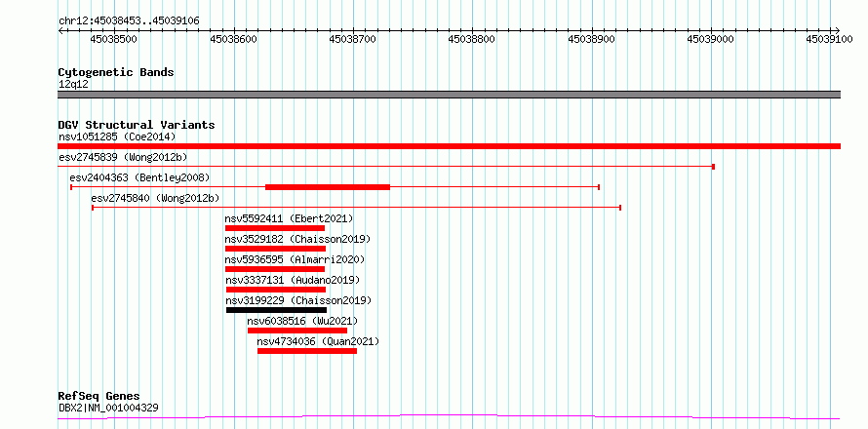Click the esv2404363 (Bentley2008) label
The width and height of the screenshot is (868, 429).
pyautogui.click(x=139, y=177)
